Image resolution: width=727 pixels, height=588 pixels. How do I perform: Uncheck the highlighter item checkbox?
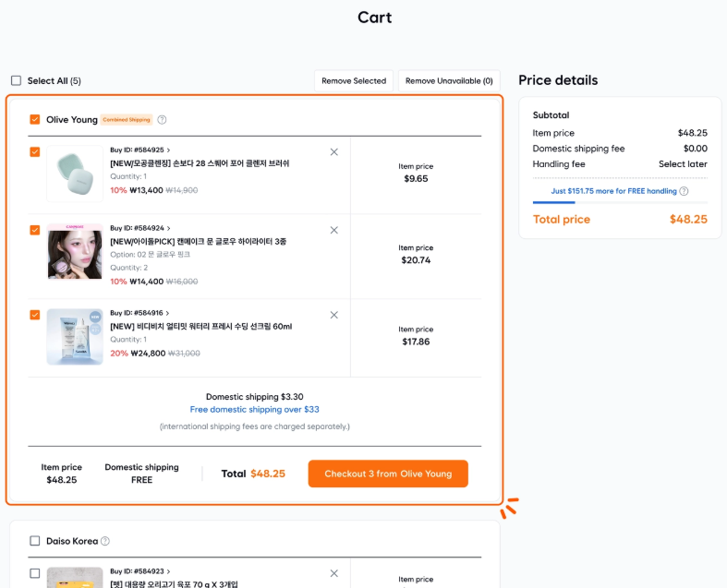(x=35, y=230)
